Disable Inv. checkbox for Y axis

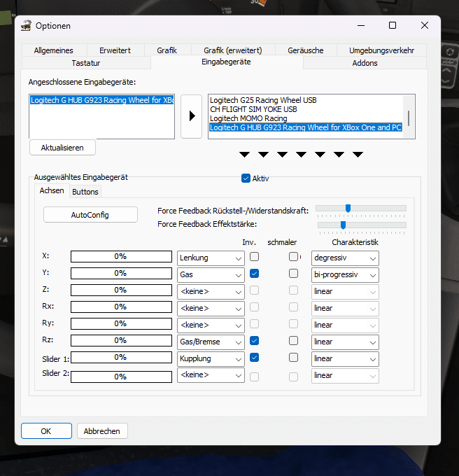255,274
